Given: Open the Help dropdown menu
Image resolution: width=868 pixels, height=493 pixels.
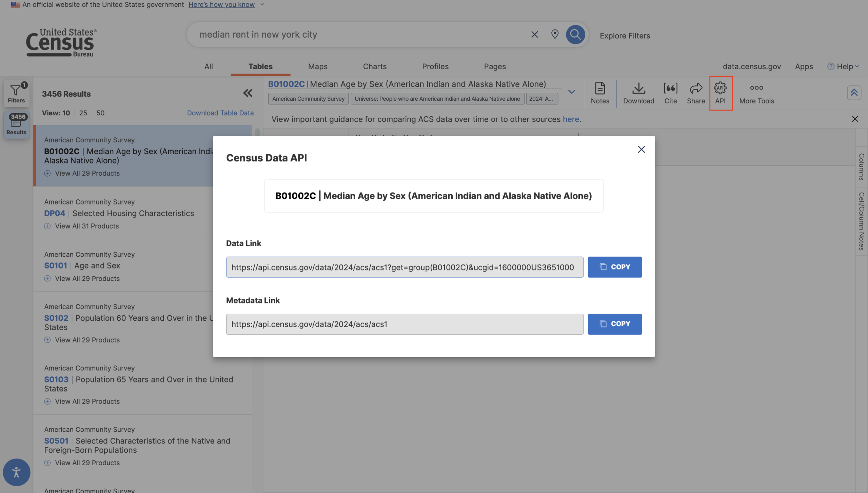Looking at the screenshot, I should [844, 66].
